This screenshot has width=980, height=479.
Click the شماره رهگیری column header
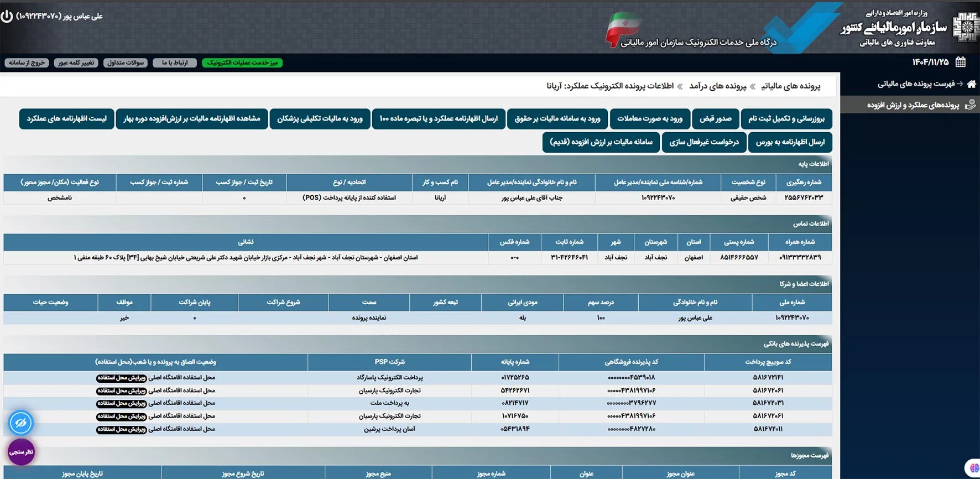(x=804, y=182)
